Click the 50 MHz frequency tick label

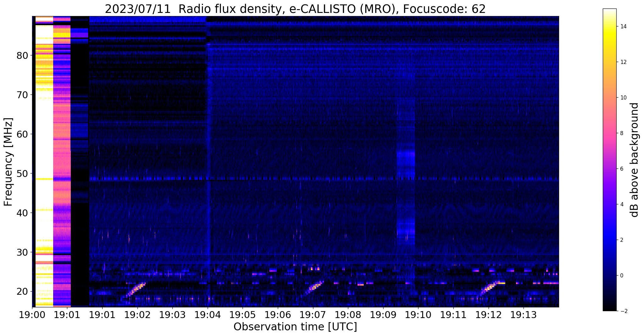22,174
